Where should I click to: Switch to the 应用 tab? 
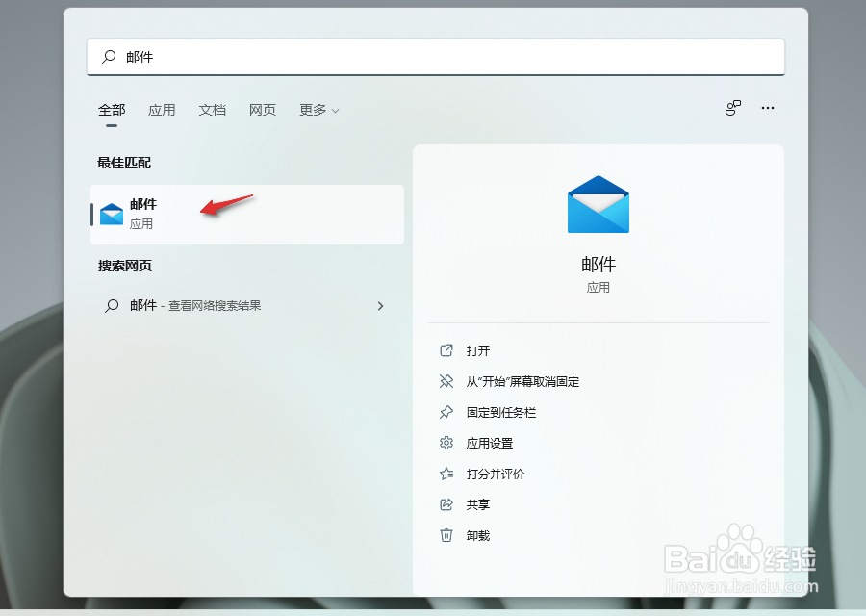pyautogui.click(x=162, y=110)
